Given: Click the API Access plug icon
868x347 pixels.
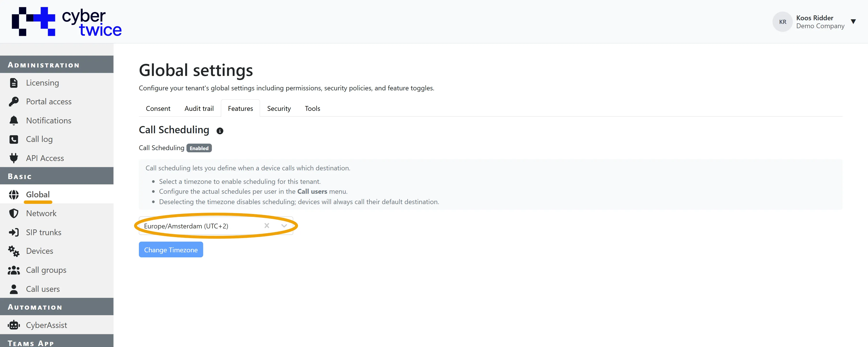Looking at the screenshot, I should point(14,158).
